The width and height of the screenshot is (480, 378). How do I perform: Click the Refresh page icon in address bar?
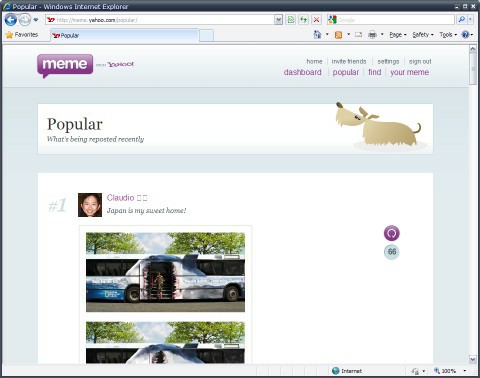pyautogui.click(x=303, y=20)
